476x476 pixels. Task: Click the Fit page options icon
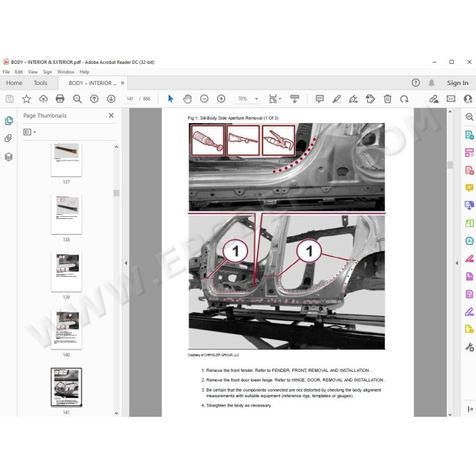click(x=273, y=99)
